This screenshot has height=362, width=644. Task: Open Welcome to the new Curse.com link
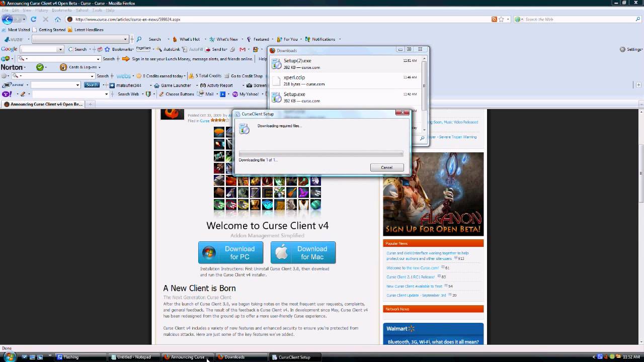(413, 268)
